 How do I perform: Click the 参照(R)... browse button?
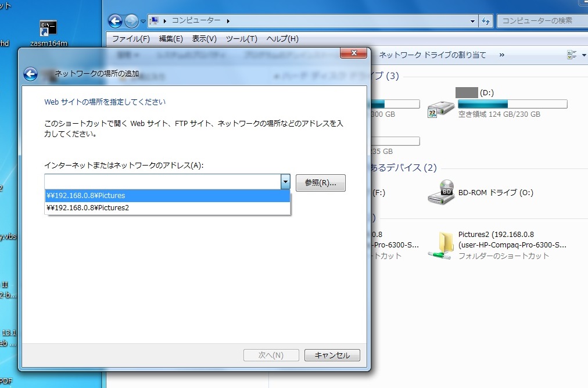pyautogui.click(x=320, y=182)
